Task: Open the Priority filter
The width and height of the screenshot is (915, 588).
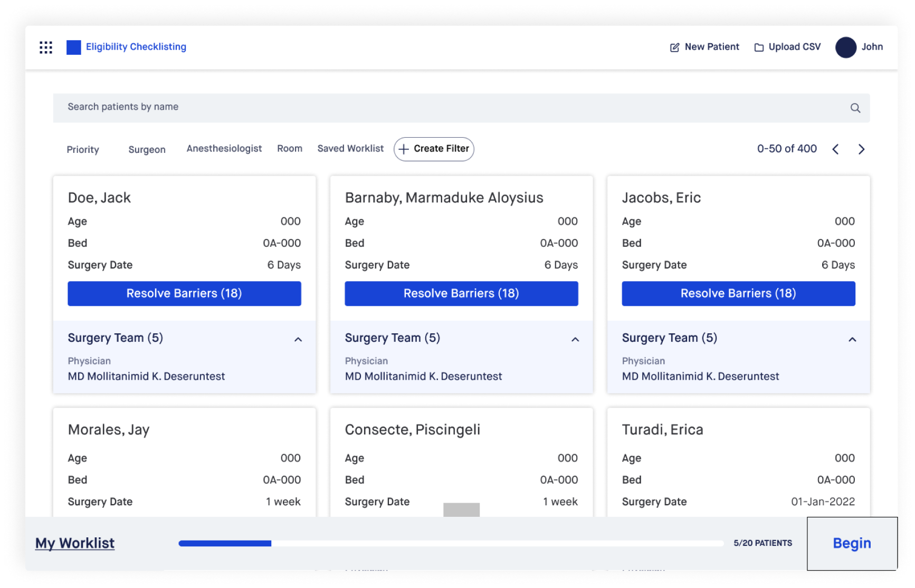Action: (x=83, y=149)
